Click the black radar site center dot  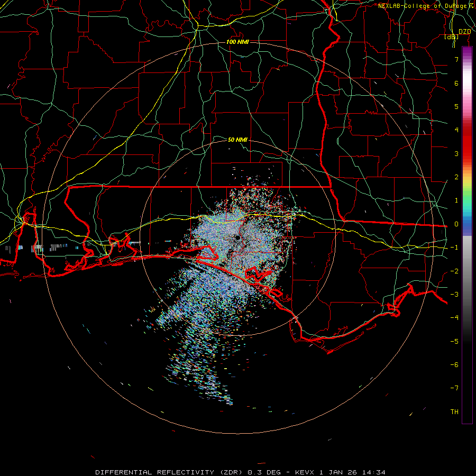[237, 237]
